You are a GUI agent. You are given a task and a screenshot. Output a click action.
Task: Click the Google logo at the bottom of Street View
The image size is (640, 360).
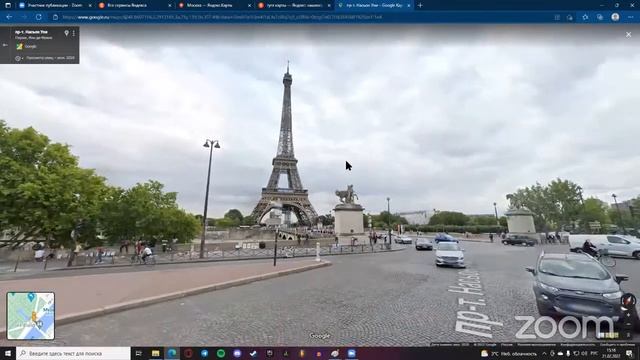(320, 336)
